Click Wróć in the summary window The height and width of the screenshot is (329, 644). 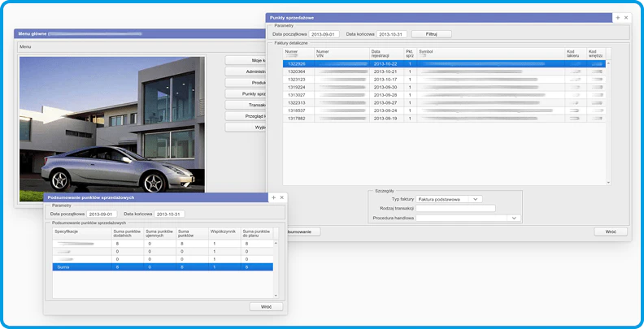(266, 306)
